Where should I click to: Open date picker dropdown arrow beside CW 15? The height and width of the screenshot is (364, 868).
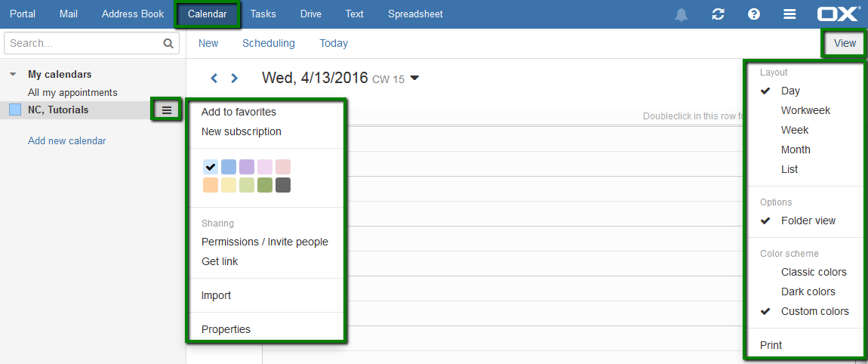414,78
